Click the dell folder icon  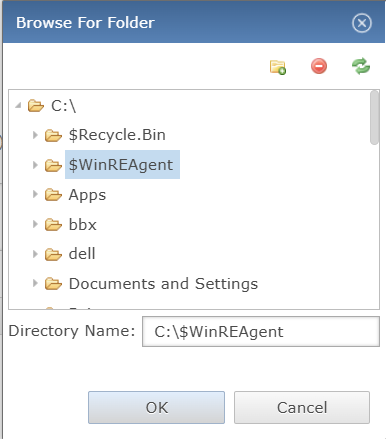coord(53,254)
